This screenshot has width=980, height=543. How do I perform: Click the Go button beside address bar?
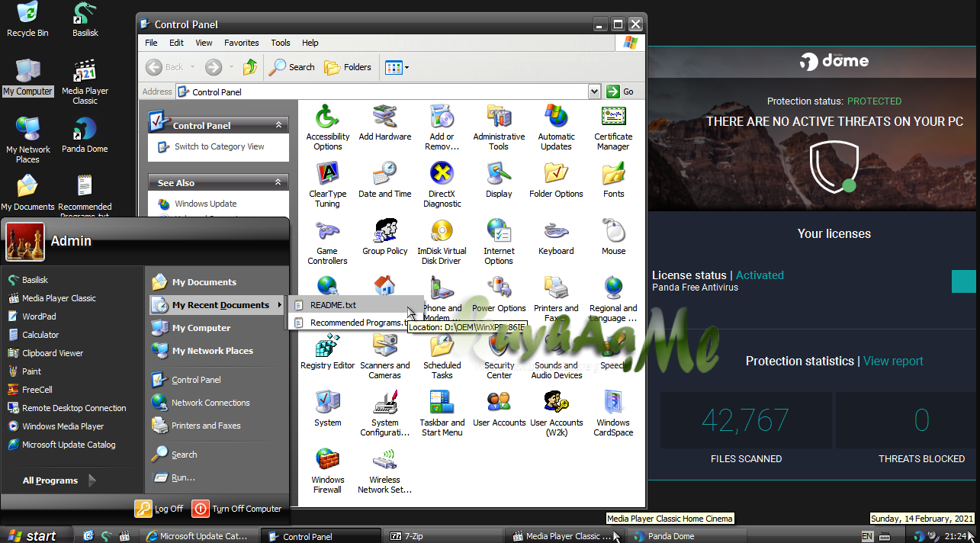[622, 92]
